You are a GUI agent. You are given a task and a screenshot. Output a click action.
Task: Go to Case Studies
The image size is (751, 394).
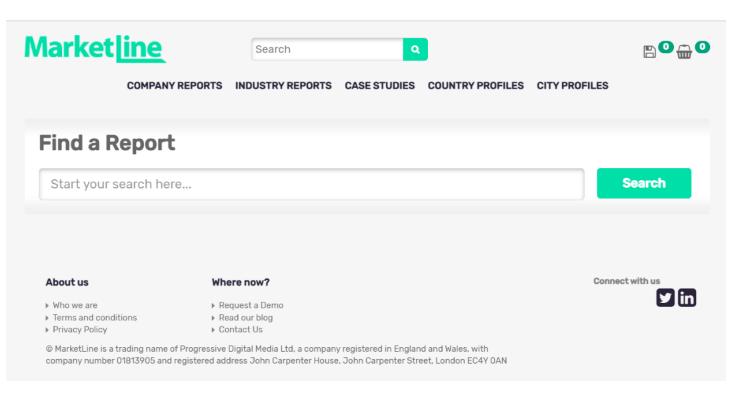[379, 86]
